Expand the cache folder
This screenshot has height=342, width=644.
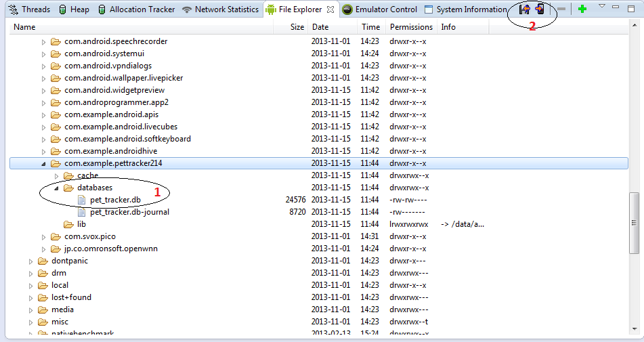[x=57, y=176]
